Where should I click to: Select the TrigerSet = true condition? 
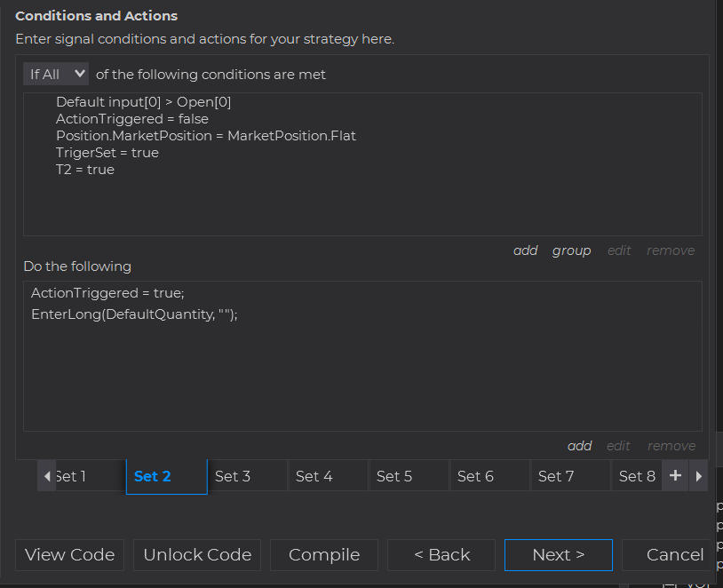click(107, 153)
